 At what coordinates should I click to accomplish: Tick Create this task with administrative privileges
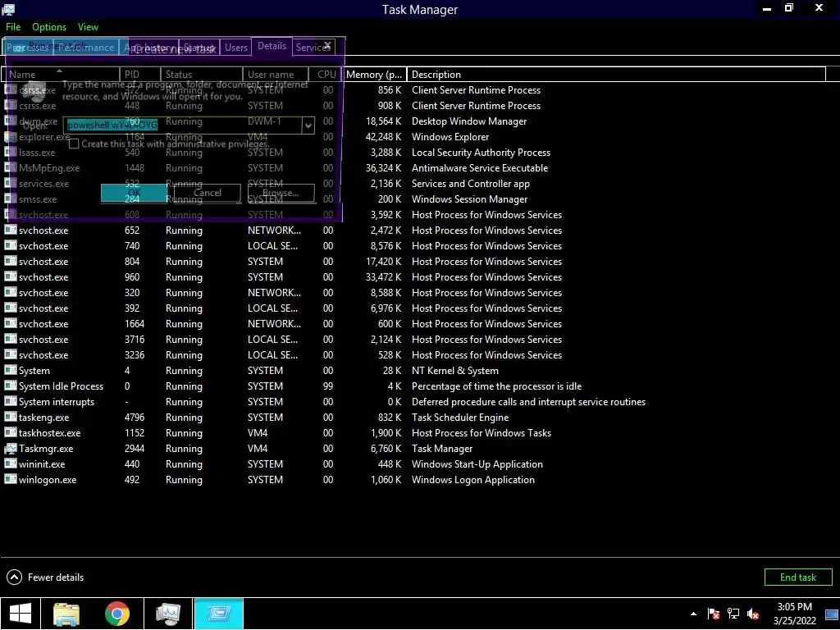pos(74,144)
